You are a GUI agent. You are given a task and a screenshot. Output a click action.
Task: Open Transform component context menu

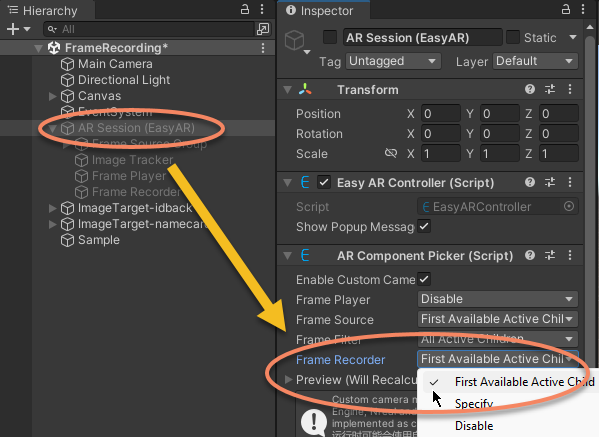click(570, 89)
